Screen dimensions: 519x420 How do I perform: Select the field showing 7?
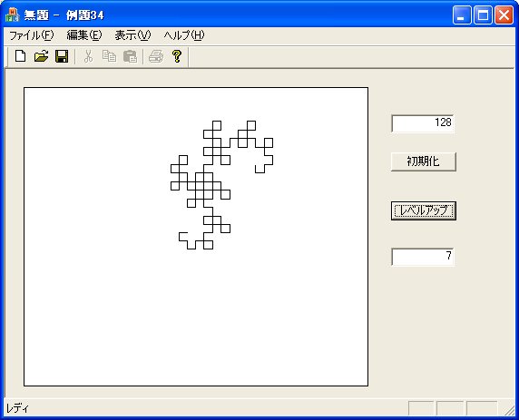point(423,257)
